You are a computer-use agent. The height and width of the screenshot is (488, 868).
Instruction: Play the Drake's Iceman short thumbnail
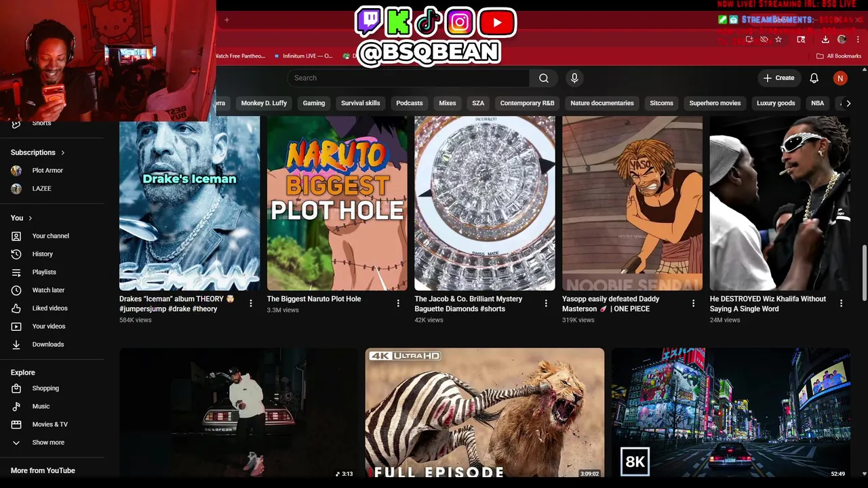coord(189,203)
